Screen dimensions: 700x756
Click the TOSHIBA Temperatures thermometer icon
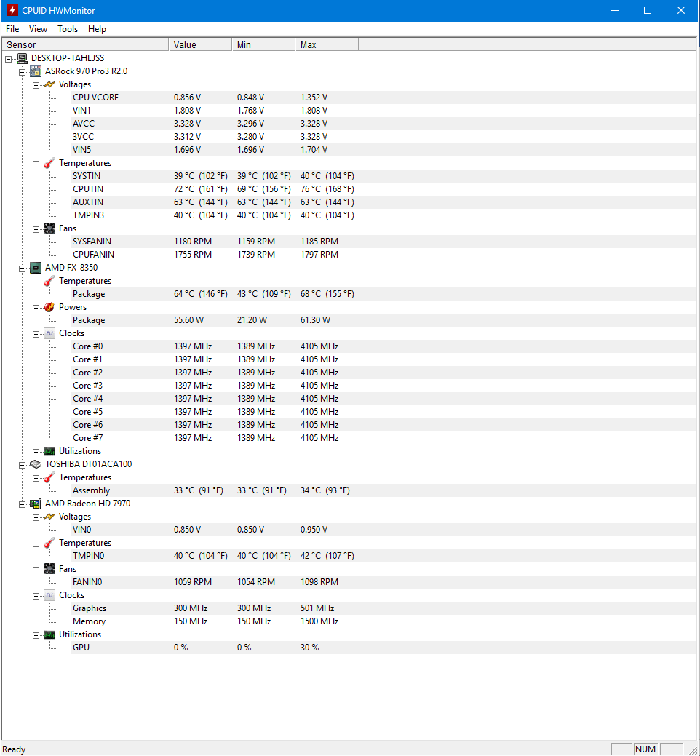click(x=49, y=477)
